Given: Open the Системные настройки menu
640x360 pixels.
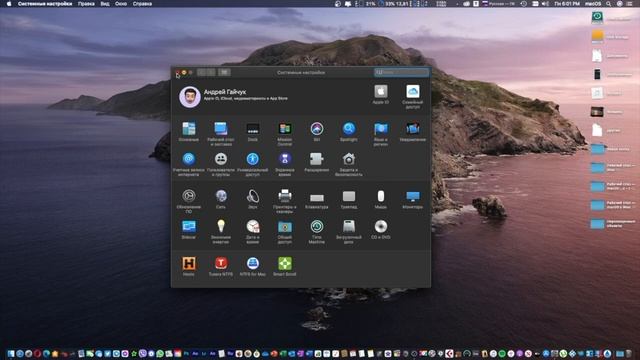Looking at the screenshot, I should (45, 4).
